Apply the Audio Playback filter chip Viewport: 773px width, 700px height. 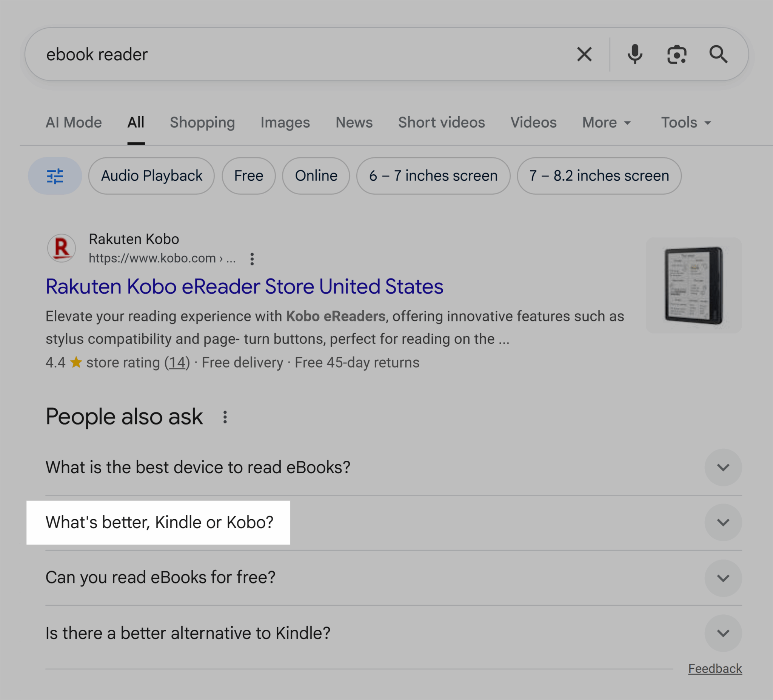point(151,176)
